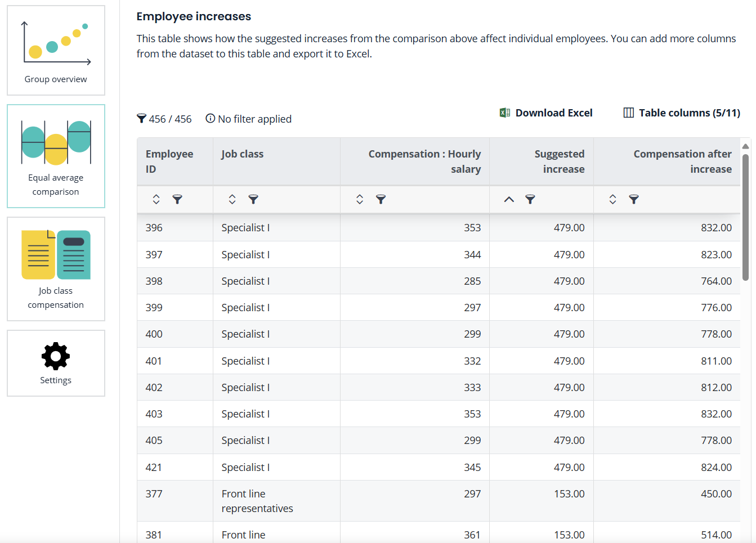Screen dimensions: 756x543
Task: Filter the Job class column
Action: pos(253,199)
